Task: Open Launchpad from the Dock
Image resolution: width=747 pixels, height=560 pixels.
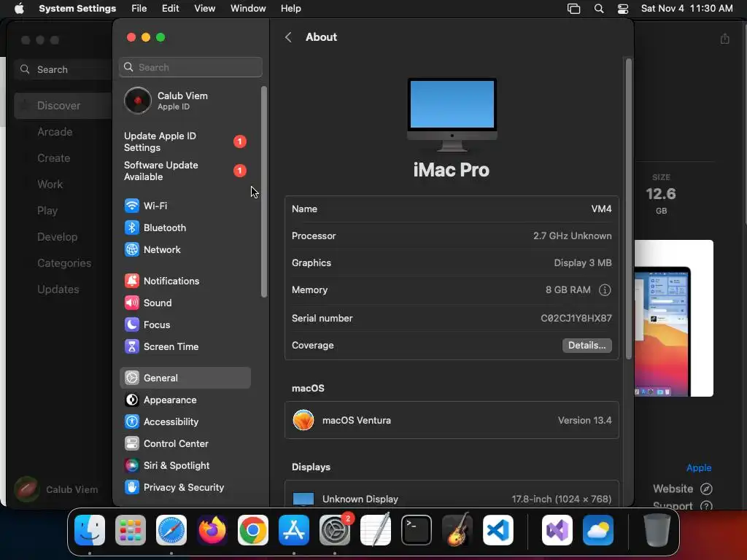Action: 131,530
